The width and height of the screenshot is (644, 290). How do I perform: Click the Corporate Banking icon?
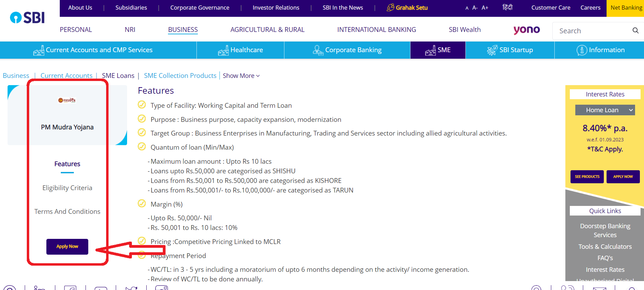318,50
